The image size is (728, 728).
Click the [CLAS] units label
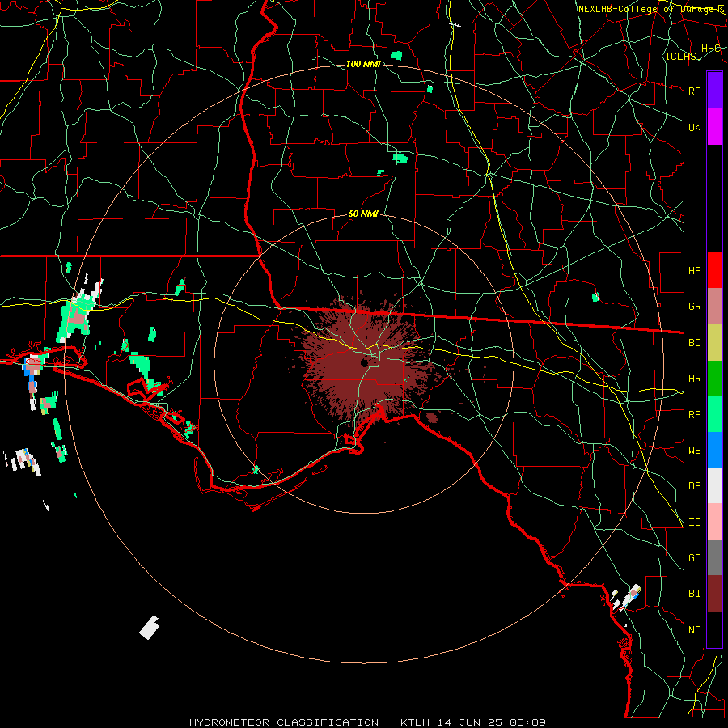[x=684, y=56]
